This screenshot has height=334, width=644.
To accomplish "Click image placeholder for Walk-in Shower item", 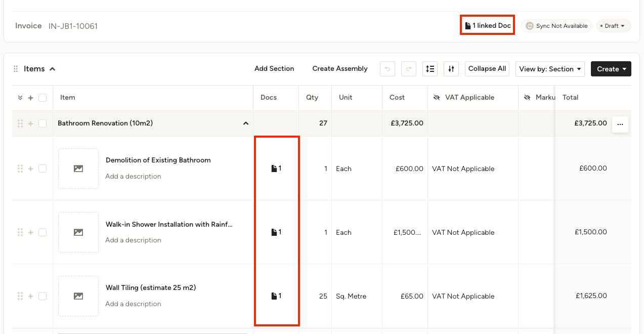I will point(78,232).
